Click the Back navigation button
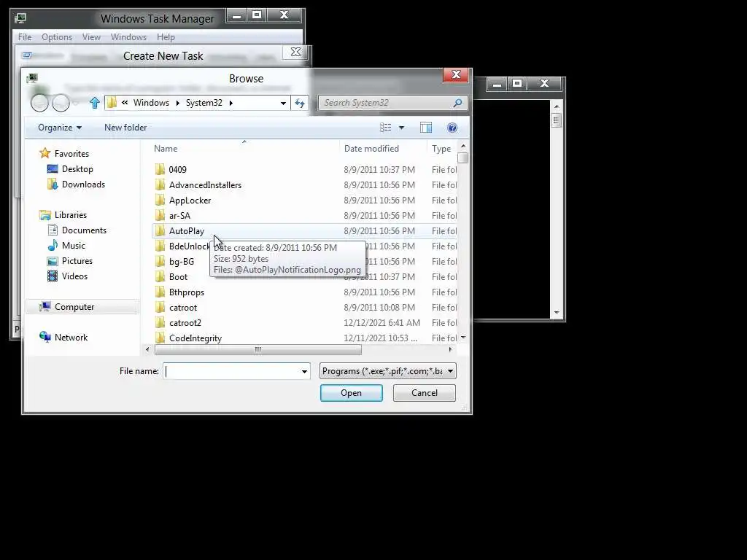Screen dimensions: 747x560 click(39, 103)
